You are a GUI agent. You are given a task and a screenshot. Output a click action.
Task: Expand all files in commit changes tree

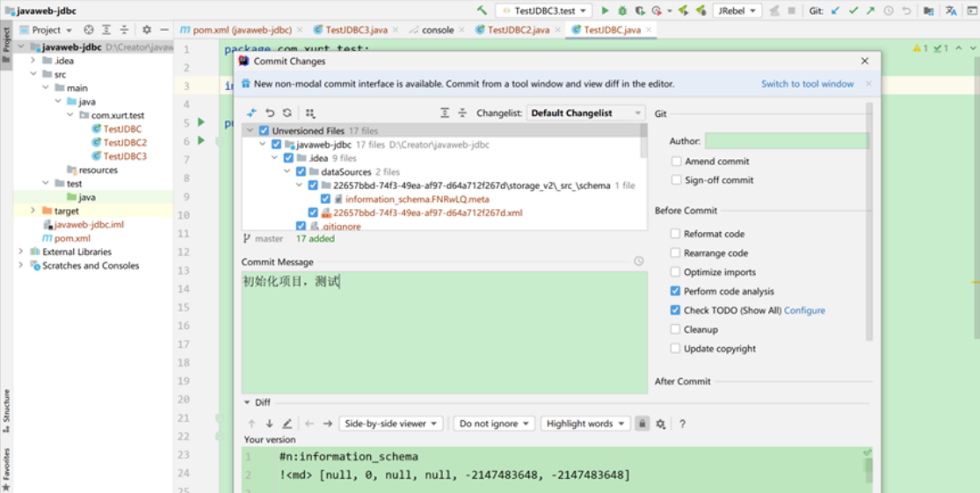(445, 113)
